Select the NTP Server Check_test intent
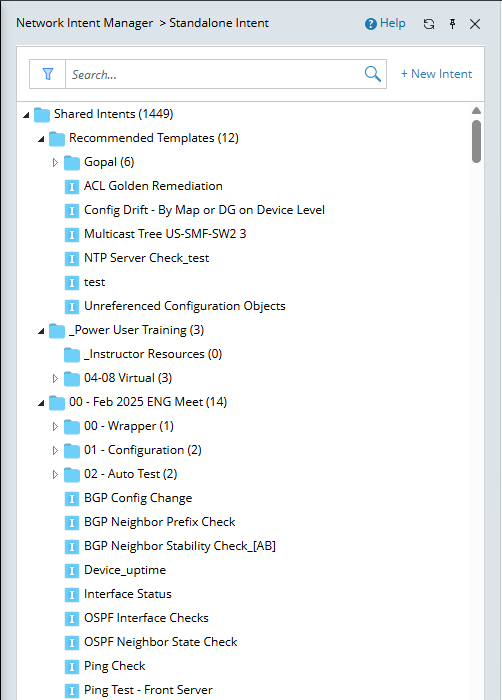This screenshot has width=502, height=700. pos(146,258)
